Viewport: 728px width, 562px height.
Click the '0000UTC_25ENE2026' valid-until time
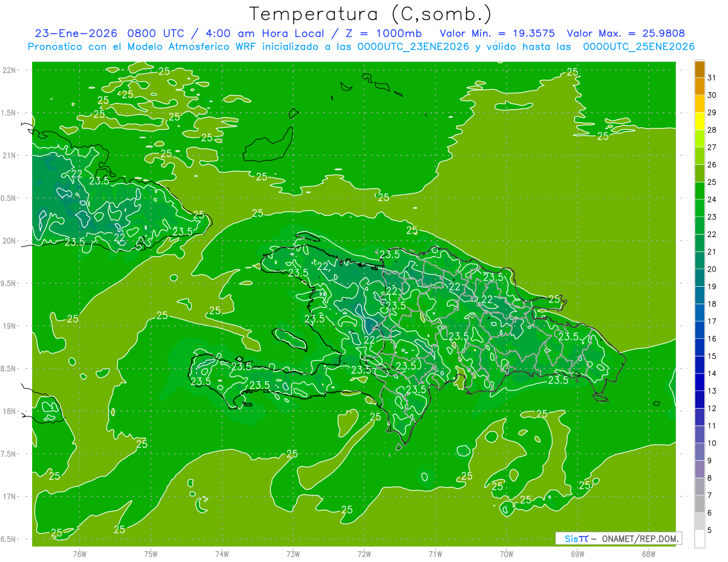point(639,47)
